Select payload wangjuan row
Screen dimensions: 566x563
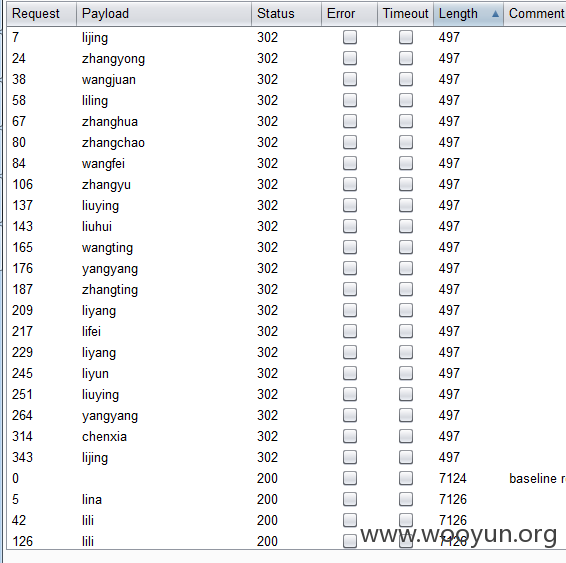(x=109, y=80)
